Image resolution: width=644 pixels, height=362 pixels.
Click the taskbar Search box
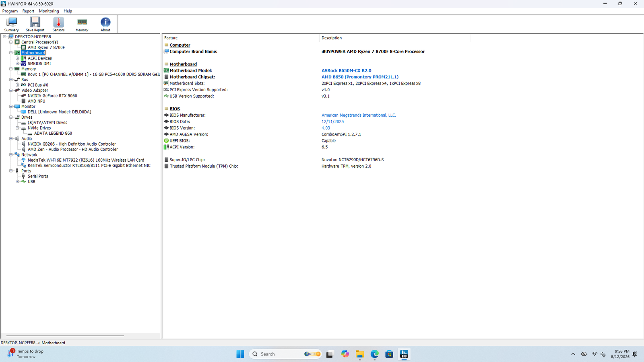(285, 354)
